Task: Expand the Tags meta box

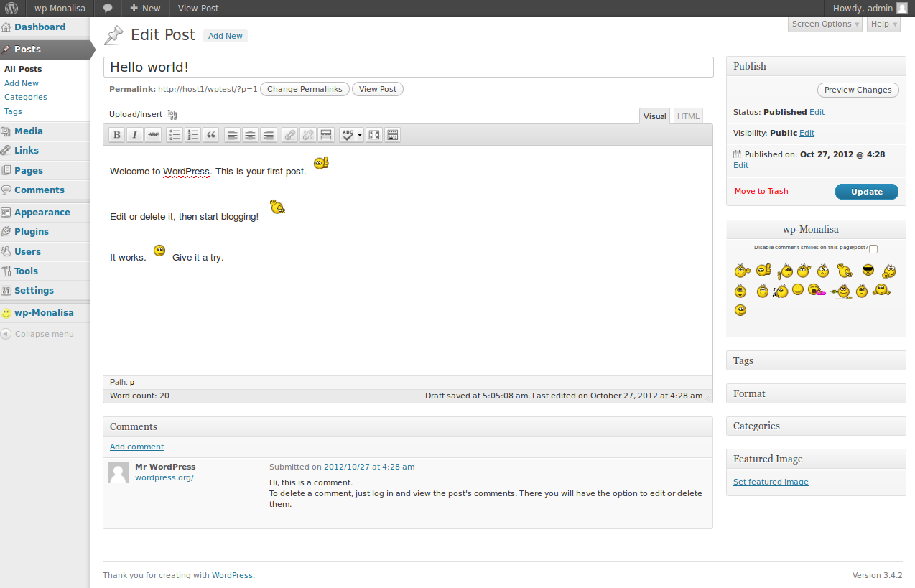Action: [816, 360]
